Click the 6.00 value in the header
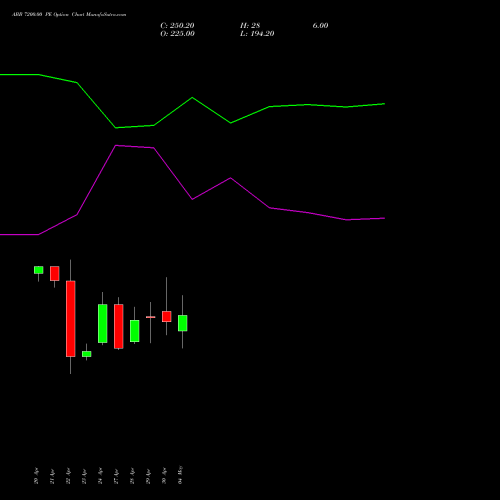This screenshot has width=500, height=500. [x=320, y=26]
